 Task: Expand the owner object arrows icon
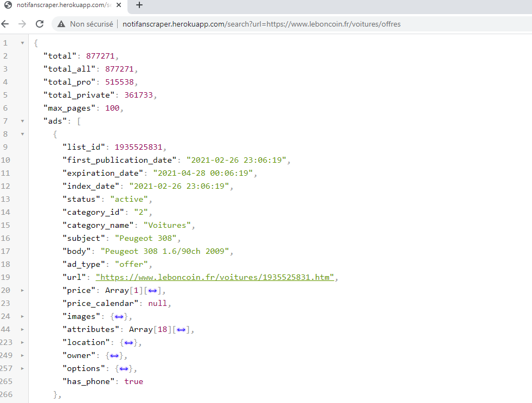click(114, 355)
